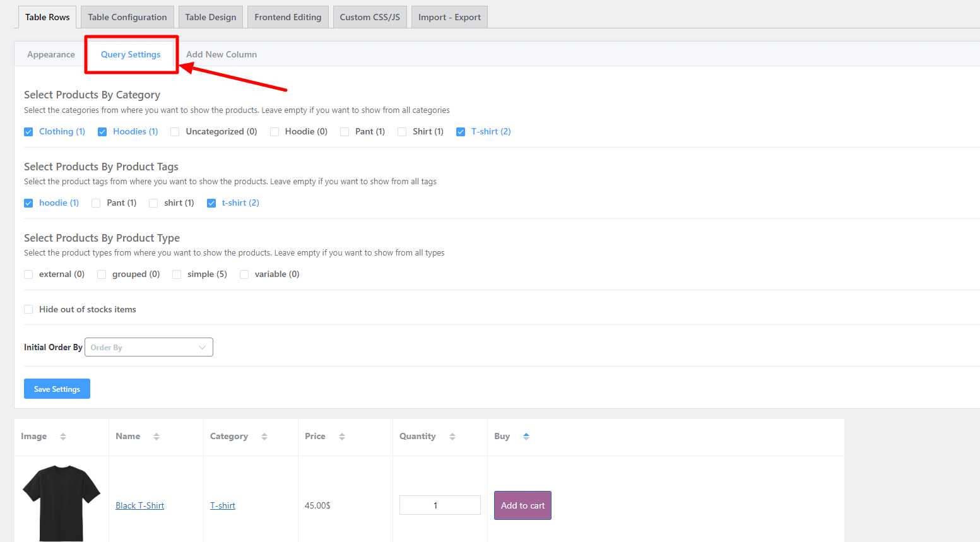Open the Initial Order By dropdown
The image size is (980, 542).
149,347
